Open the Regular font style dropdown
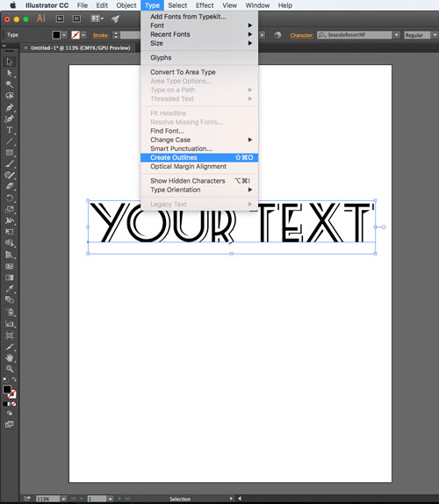 point(435,35)
